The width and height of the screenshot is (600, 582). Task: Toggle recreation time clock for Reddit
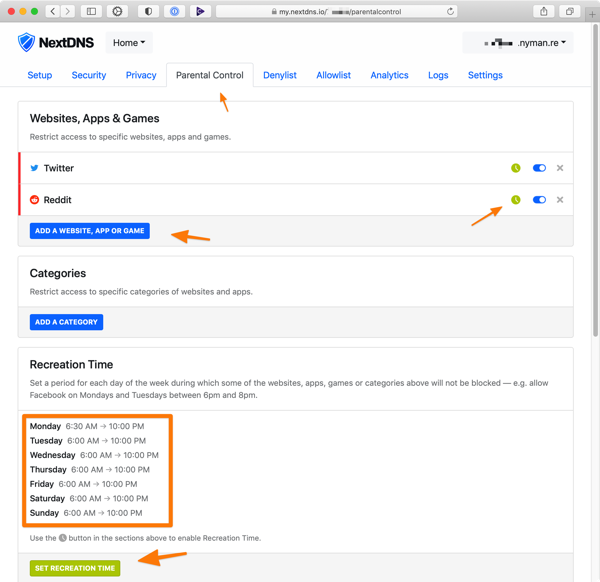click(x=516, y=200)
